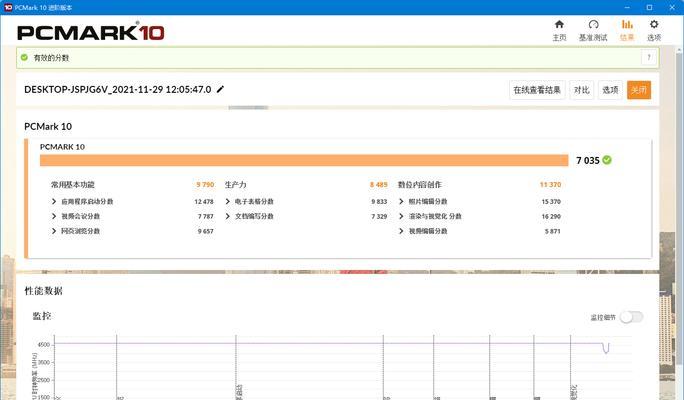Click the 选项 button beside 对比
Image resolution: width=684 pixels, height=400 pixels.
click(610, 90)
